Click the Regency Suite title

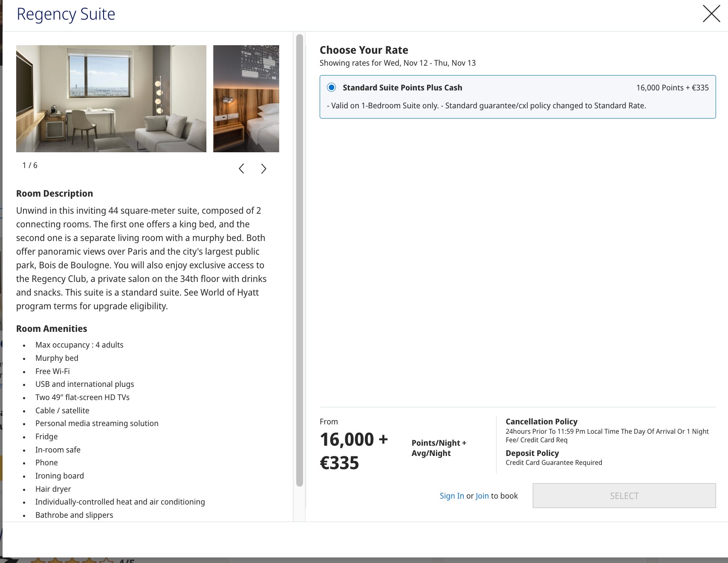66,14
